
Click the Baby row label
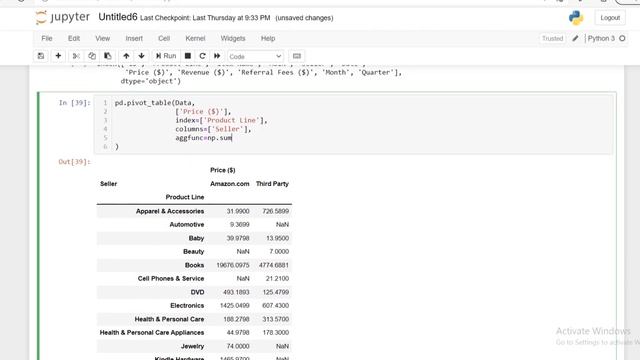[x=196, y=238]
